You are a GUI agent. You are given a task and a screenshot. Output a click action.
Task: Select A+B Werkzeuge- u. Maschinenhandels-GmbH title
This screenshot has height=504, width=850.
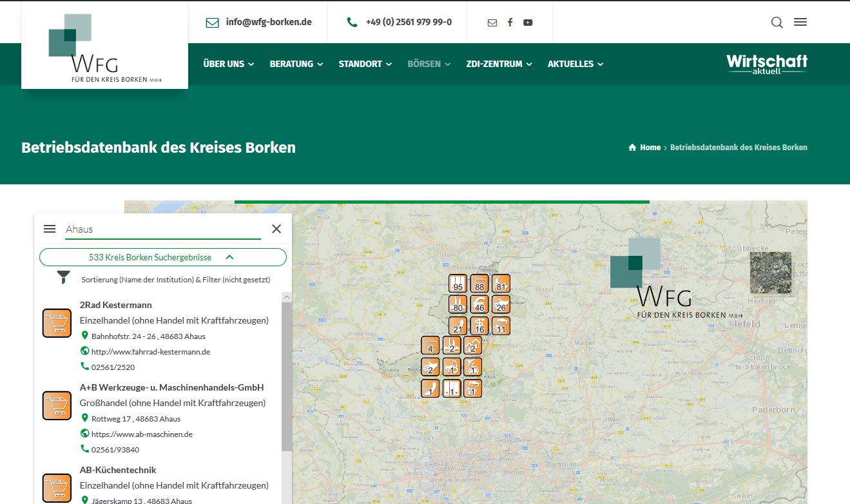tap(172, 387)
